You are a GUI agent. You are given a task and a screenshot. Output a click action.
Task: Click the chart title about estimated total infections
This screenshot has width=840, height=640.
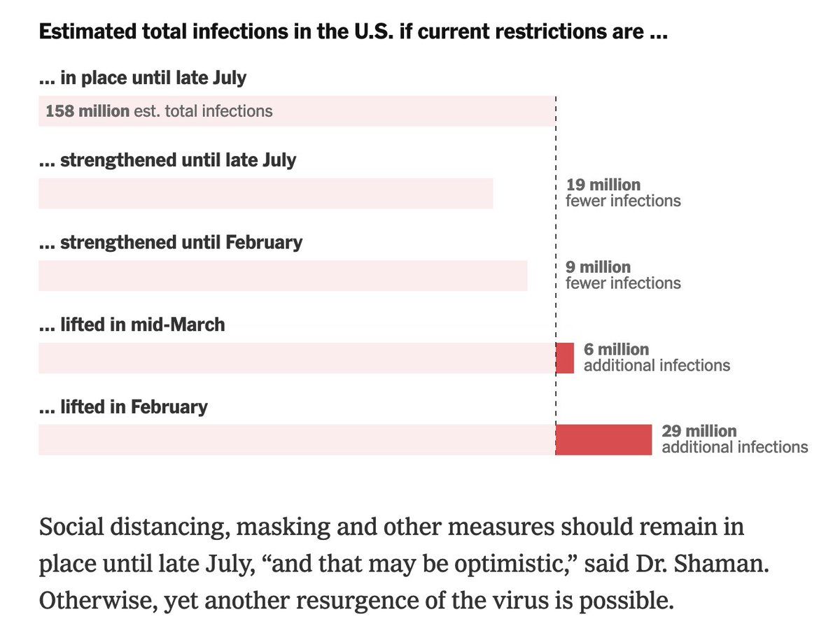coord(353,33)
